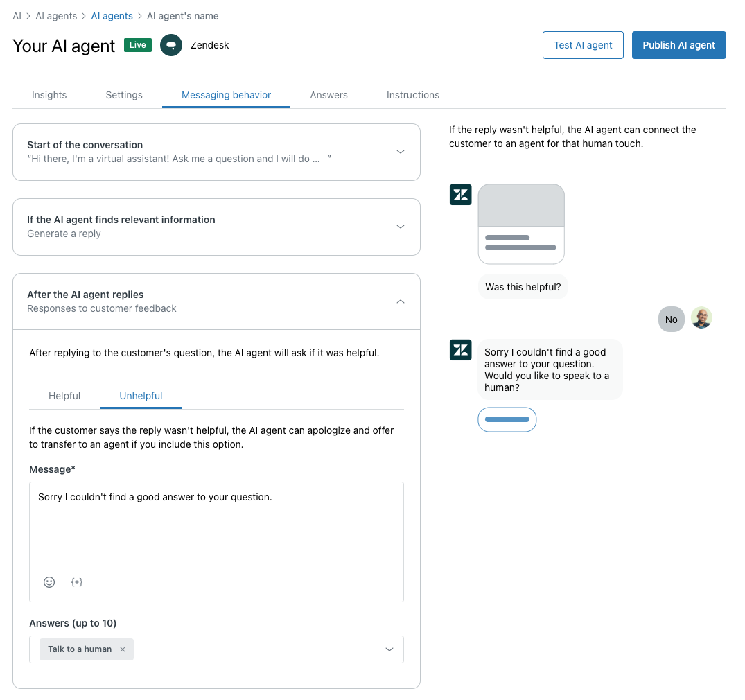The image size is (745, 700).
Task: Collapse the After the AI agent replies section
Action: pyautogui.click(x=400, y=301)
